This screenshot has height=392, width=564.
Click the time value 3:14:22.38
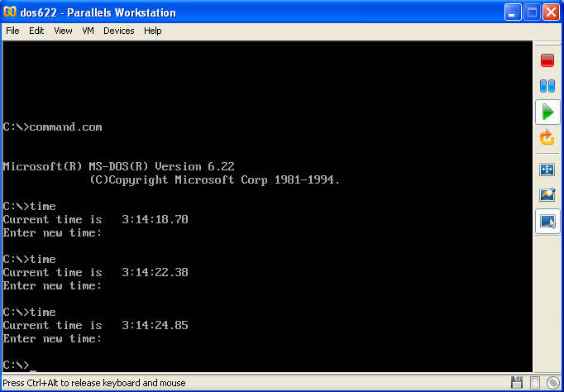point(155,272)
